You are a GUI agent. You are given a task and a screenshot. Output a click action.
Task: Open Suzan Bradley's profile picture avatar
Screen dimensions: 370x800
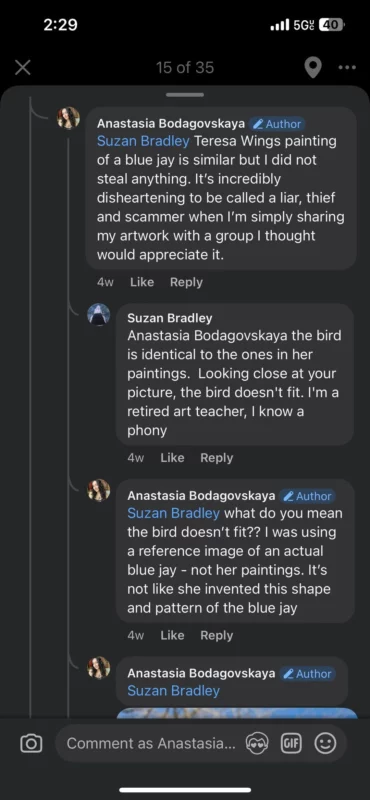pos(99,314)
